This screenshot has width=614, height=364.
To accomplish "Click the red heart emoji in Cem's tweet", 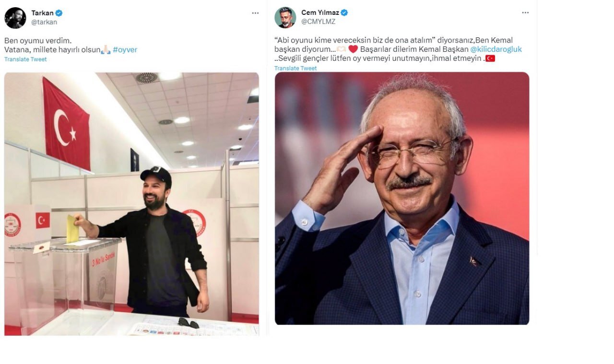I will [353, 49].
